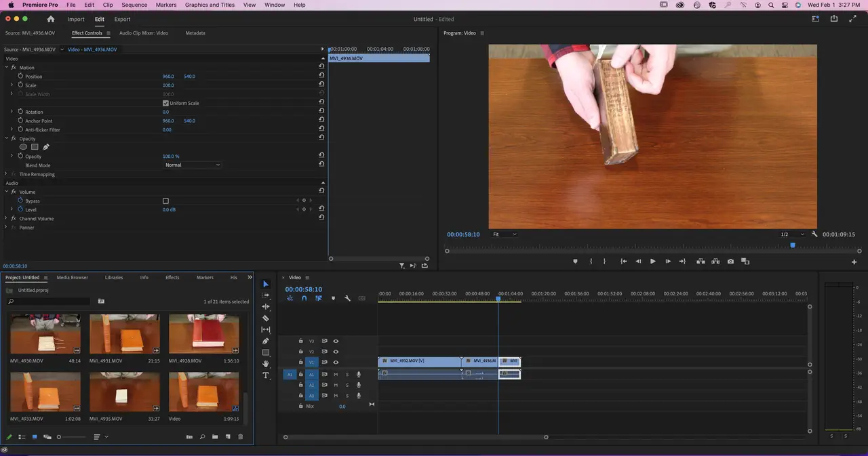Expand the Scale property

(x=12, y=85)
